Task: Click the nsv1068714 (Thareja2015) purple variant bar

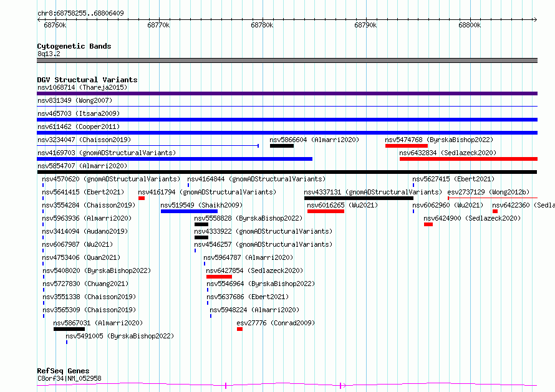Action: point(287,93)
